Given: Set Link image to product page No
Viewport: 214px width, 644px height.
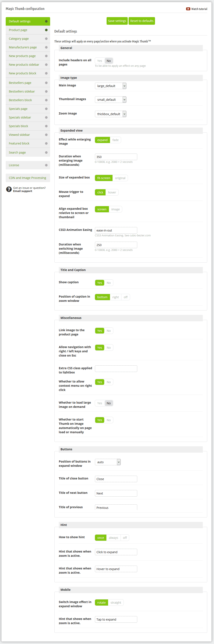Looking at the screenshot, I should (109, 331).
